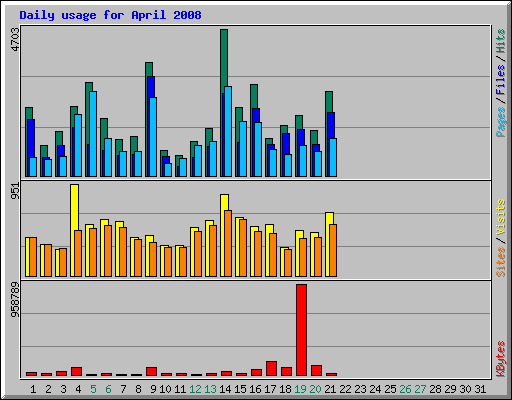The width and height of the screenshot is (512, 400).
Task: Click day 9 label on the x-axis
Action: (153, 389)
